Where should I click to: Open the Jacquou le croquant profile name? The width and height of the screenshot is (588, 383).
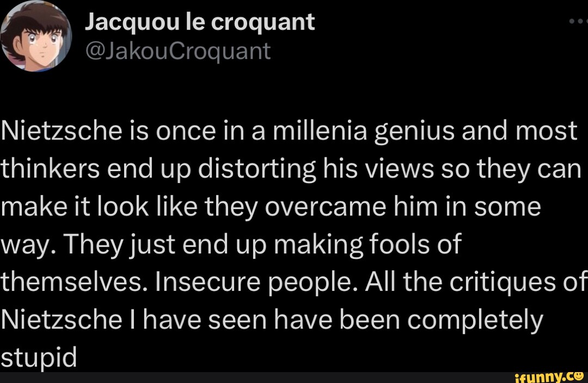200,22
